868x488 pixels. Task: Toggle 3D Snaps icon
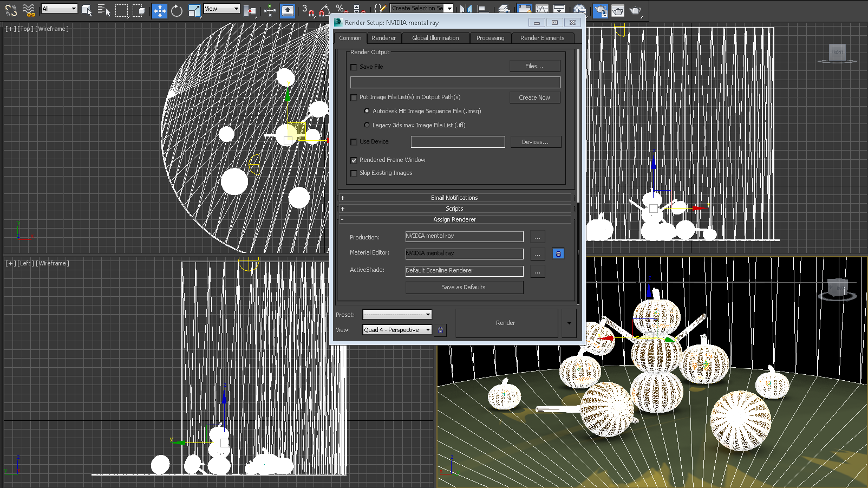point(308,10)
